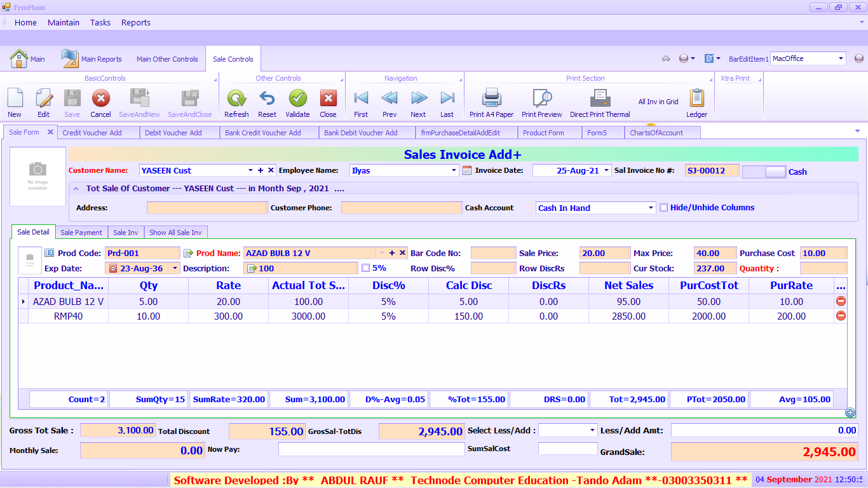
Task: Click the red Cancel icon
Action: [x=100, y=98]
